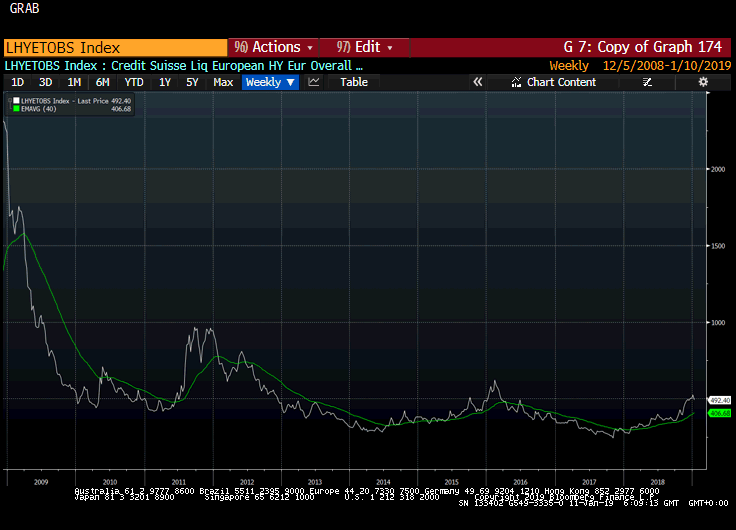Select the 1D time range
The width and height of the screenshot is (736, 530).
(x=17, y=82)
